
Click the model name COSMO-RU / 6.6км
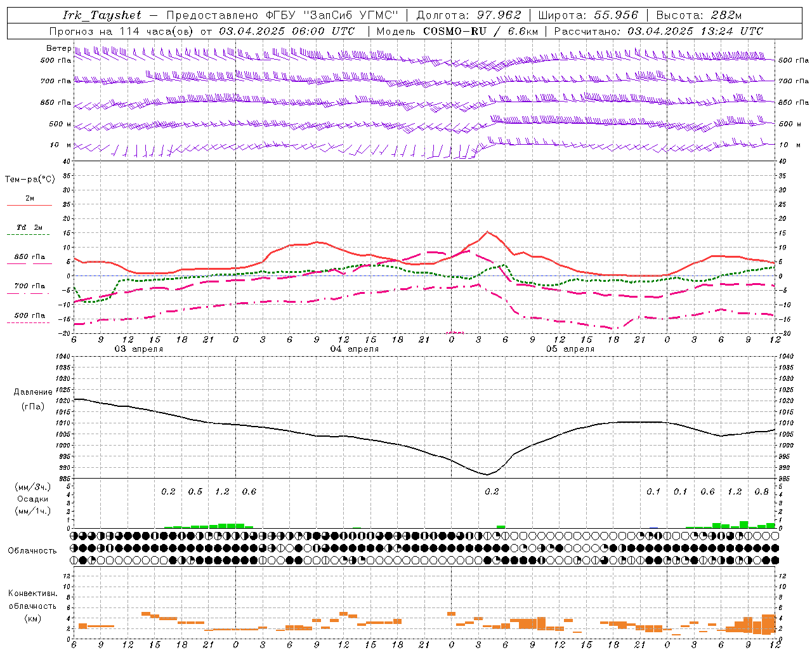click(480, 31)
